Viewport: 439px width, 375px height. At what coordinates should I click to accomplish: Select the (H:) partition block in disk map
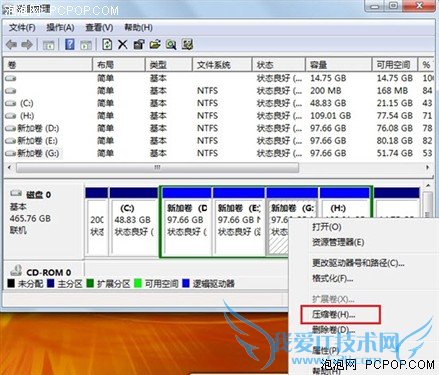point(345,203)
